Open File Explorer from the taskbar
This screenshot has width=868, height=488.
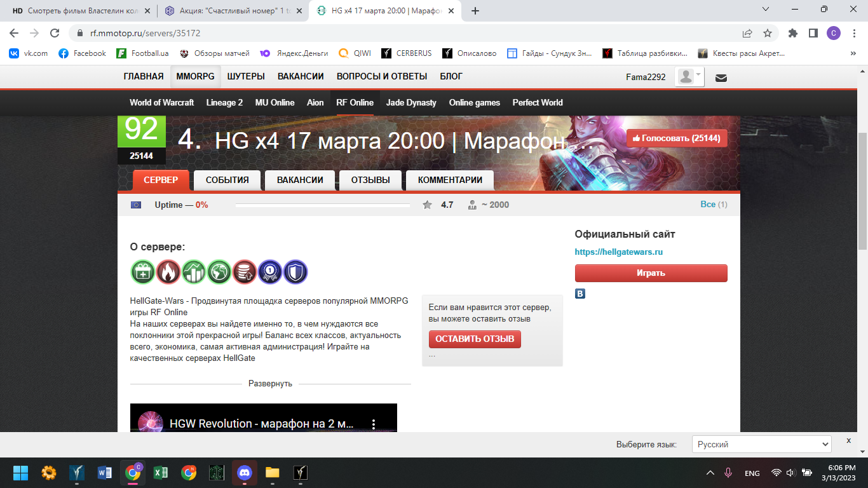click(273, 472)
